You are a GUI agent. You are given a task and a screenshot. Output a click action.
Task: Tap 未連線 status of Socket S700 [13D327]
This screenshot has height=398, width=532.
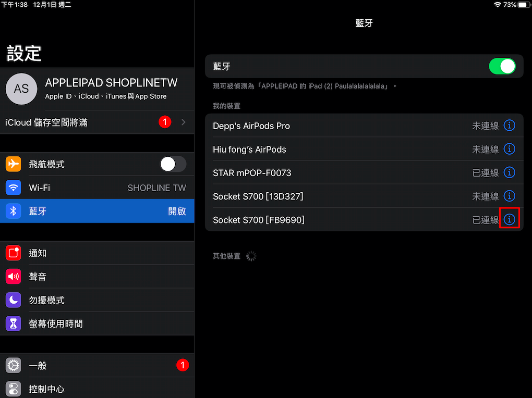click(x=486, y=196)
